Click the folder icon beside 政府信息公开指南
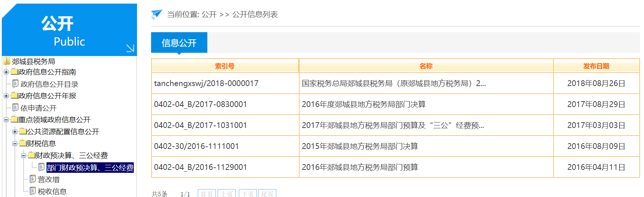 click(x=14, y=72)
